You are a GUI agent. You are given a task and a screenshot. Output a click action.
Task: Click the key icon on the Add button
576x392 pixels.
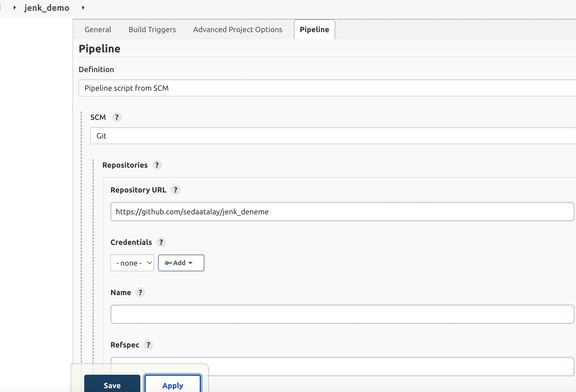[x=168, y=262]
